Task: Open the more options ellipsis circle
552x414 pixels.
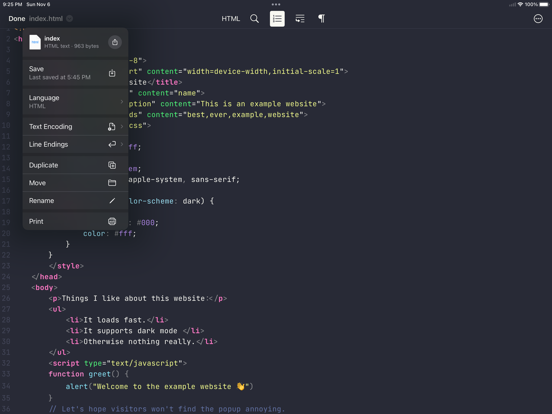Action: 538,19
